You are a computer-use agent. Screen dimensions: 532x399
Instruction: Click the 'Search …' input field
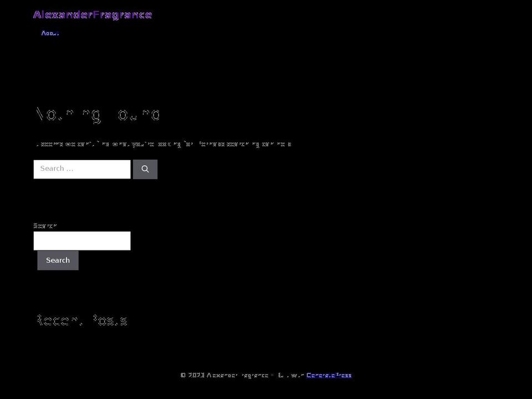pyautogui.click(x=82, y=169)
